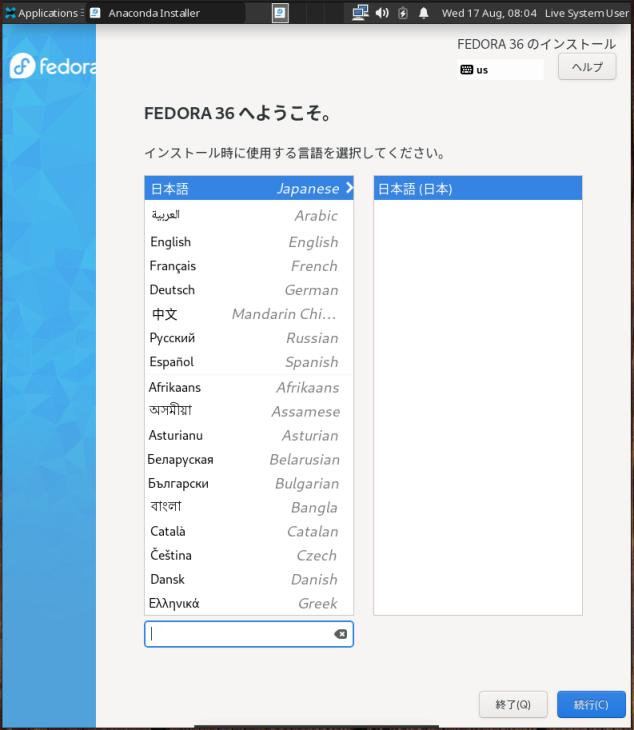Choose Български Bulgarian language
Screen dimensions: 634x730
pos(249,483)
